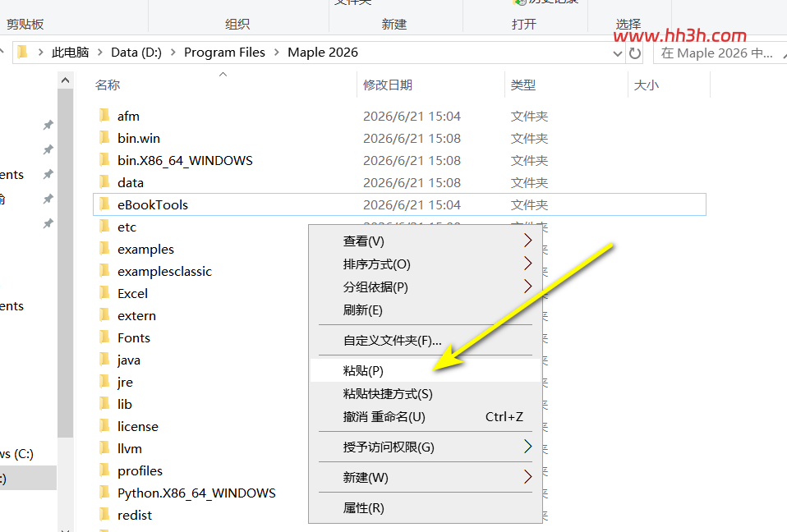Image resolution: width=787 pixels, height=532 pixels.
Task: Open the Sort by (排序方式) submenu
Action: click(x=425, y=264)
